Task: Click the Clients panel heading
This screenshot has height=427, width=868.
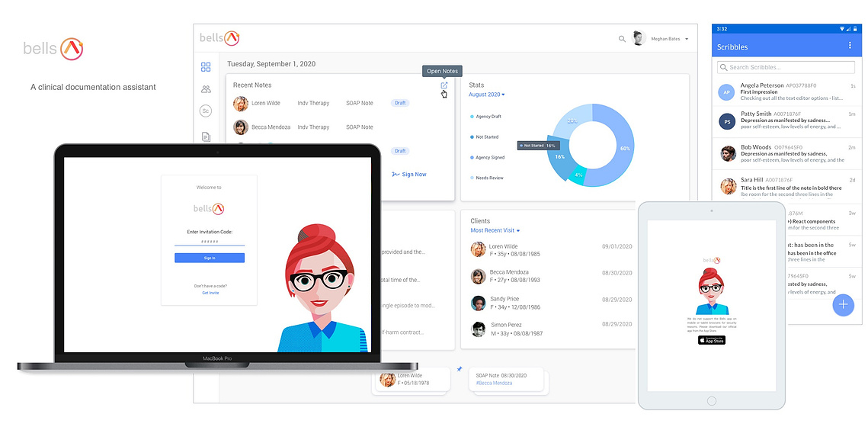Action: tap(480, 220)
